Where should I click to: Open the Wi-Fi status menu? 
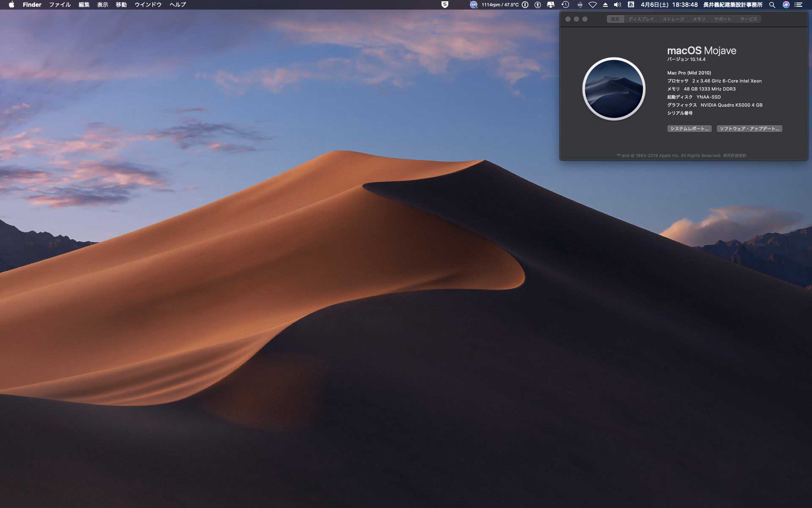coord(593,5)
